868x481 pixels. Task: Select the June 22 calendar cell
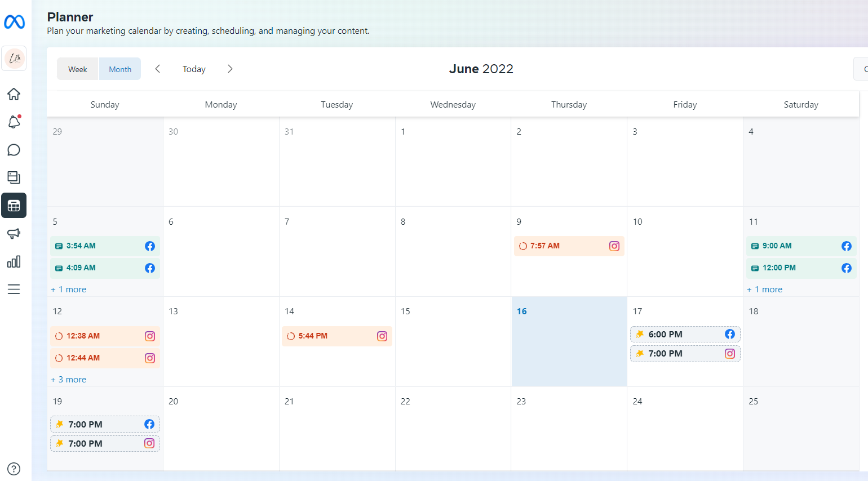pos(453,429)
